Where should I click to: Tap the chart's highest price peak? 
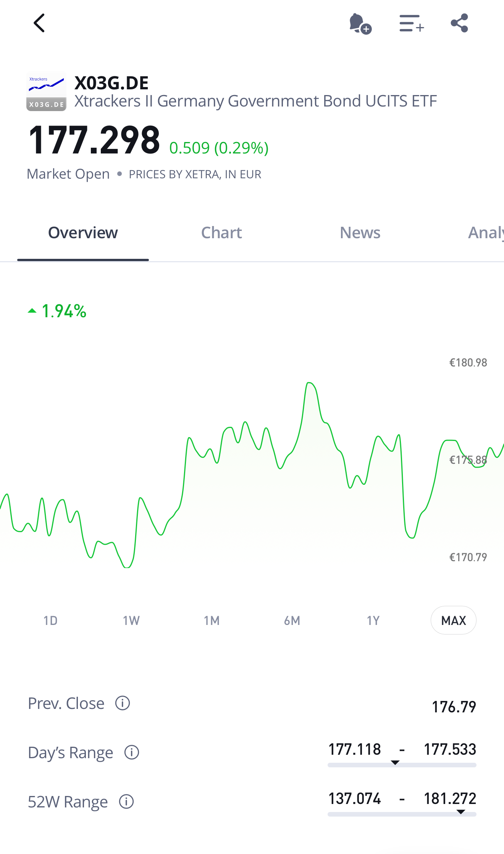coord(310,383)
